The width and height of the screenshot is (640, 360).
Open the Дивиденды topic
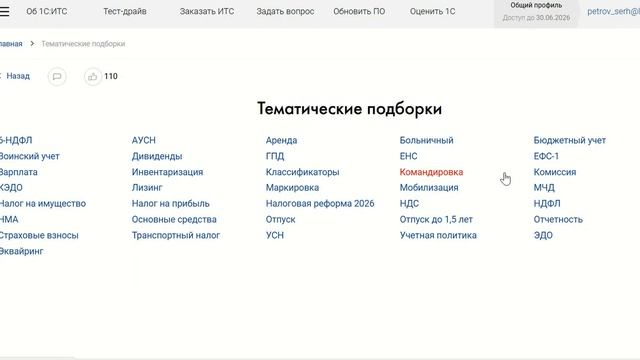click(157, 156)
